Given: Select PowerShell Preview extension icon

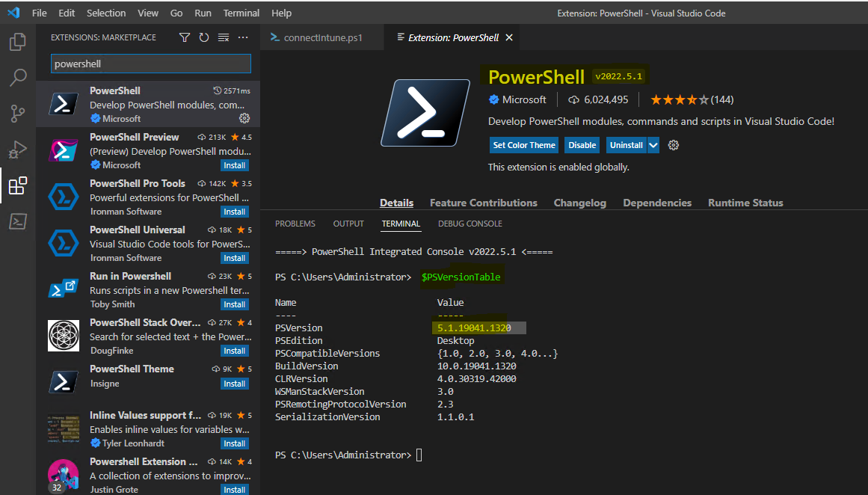Looking at the screenshot, I should click(63, 150).
